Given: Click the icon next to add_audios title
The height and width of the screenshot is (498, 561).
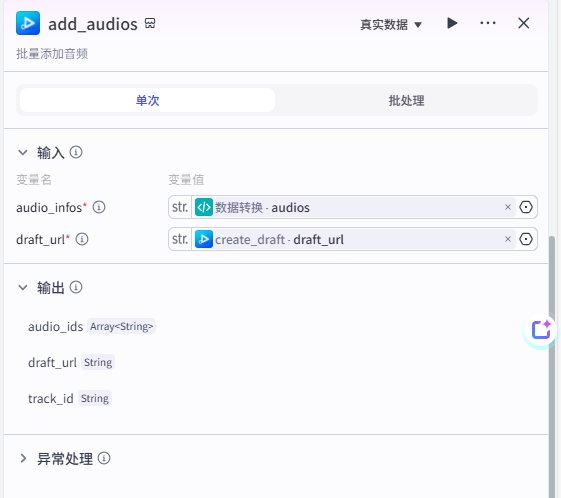Looking at the screenshot, I should [x=150, y=23].
